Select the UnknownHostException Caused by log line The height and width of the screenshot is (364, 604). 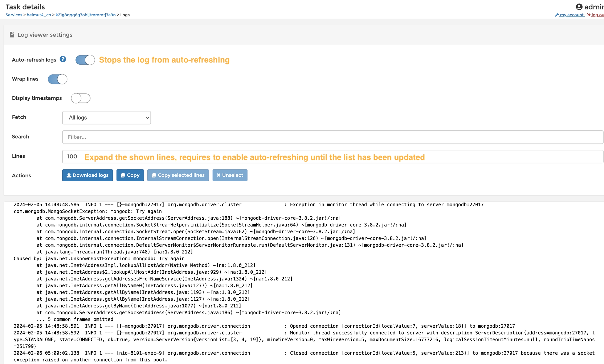click(x=99, y=258)
